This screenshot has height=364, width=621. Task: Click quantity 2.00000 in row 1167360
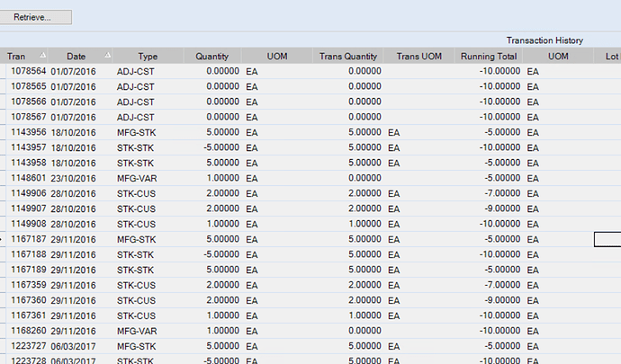[x=223, y=300]
